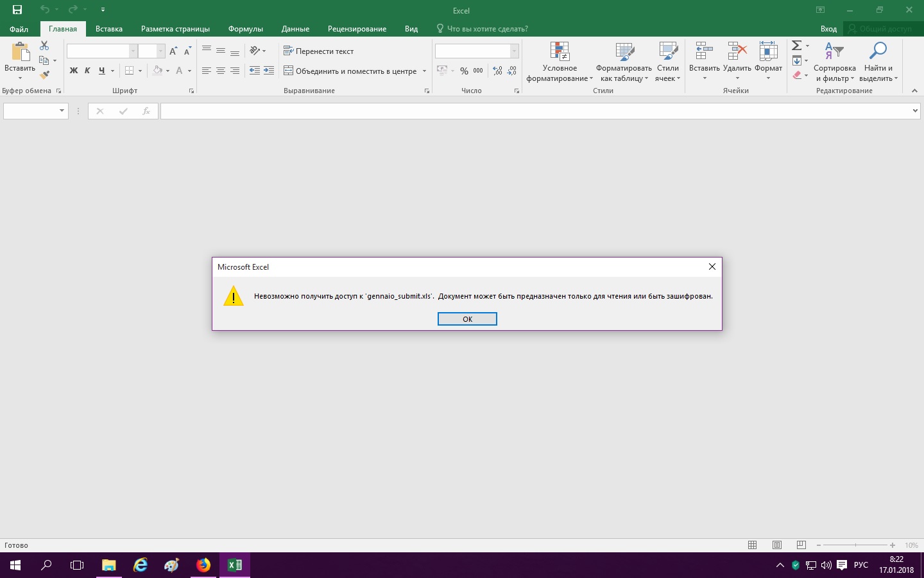Expand the Name Box dropdown
Screen dimensions: 924x578
pyautogui.click(x=62, y=111)
